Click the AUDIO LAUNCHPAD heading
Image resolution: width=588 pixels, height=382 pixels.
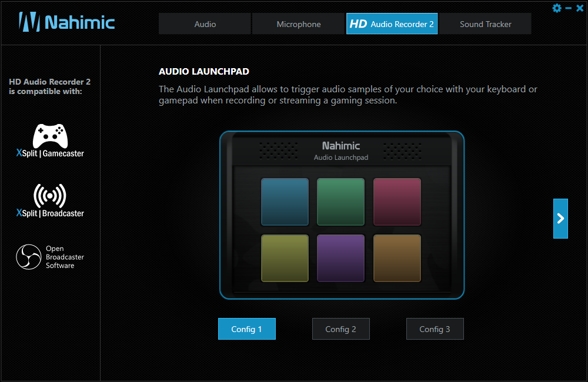203,71
